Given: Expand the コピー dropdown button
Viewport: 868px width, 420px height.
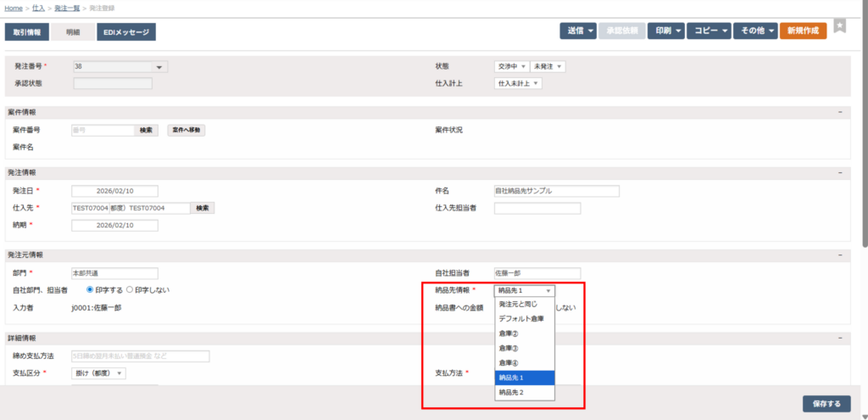Looking at the screenshot, I should (709, 31).
